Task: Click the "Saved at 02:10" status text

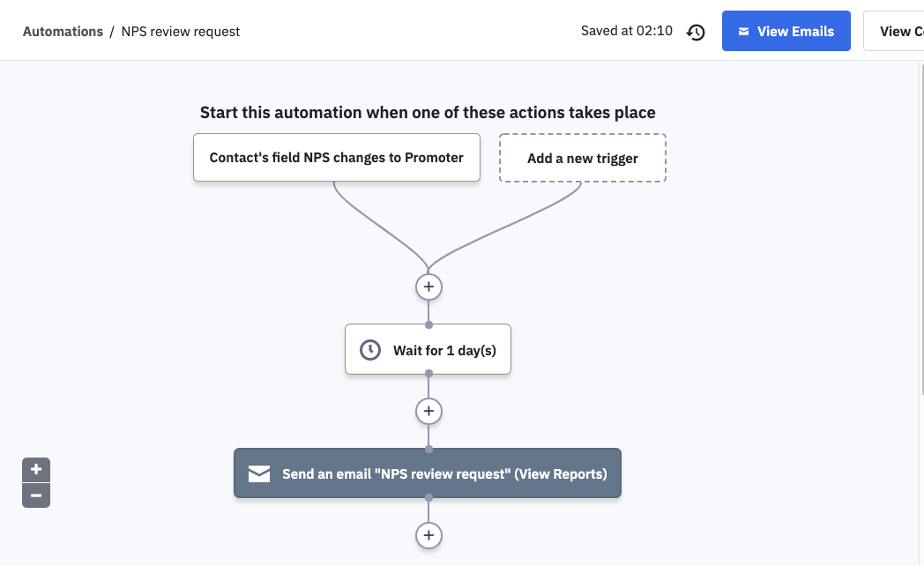Action: 626,31
